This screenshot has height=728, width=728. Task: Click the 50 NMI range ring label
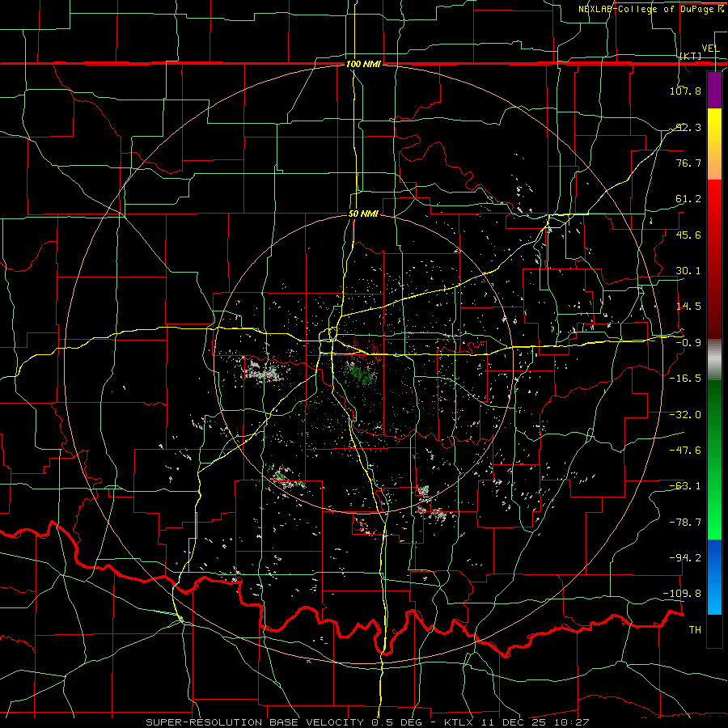point(363,214)
